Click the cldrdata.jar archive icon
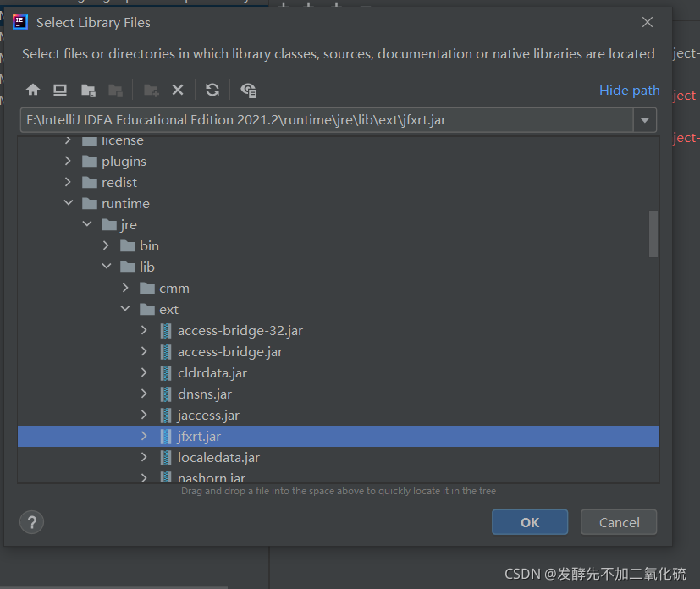The height and width of the screenshot is (589, 700). click(x=166, y=373)
